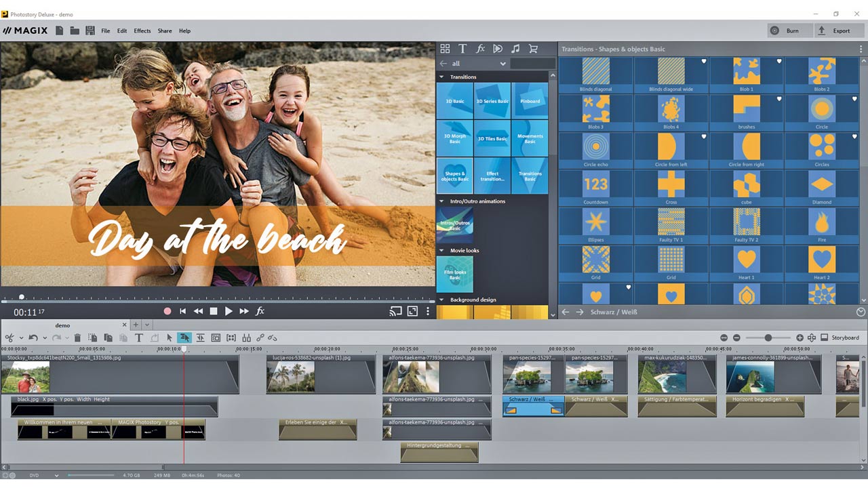This screenshot has width=868, height=488.
Task: Click the record button in the preview controls
Action: point(167,311)
